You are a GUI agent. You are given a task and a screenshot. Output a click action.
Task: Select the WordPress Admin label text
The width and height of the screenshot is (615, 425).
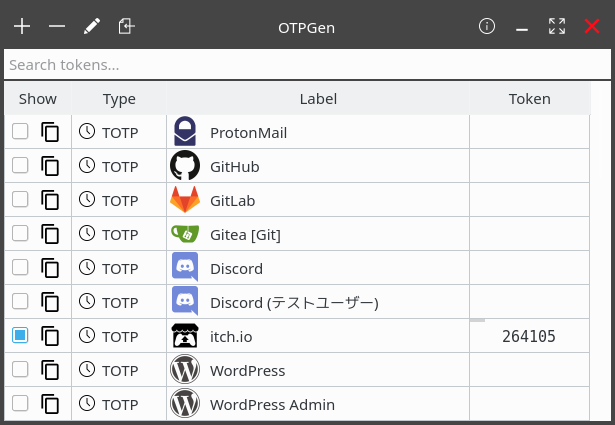point(272,405)
